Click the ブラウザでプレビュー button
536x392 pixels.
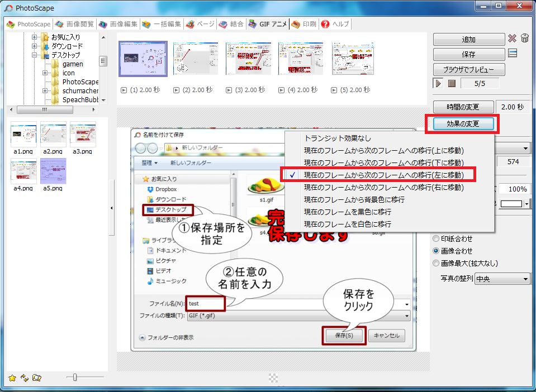[468, 69]
